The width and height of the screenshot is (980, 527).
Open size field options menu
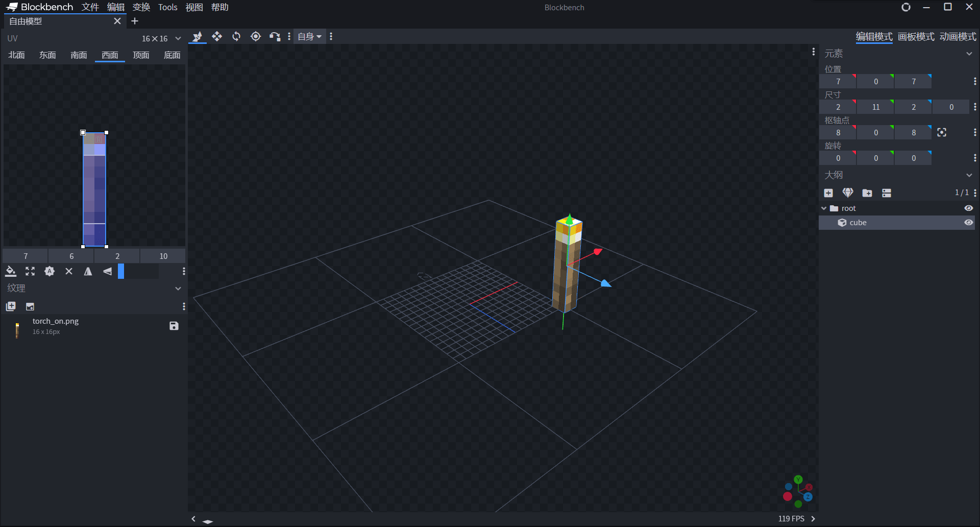pyautogui.click(x=975, y=107)
